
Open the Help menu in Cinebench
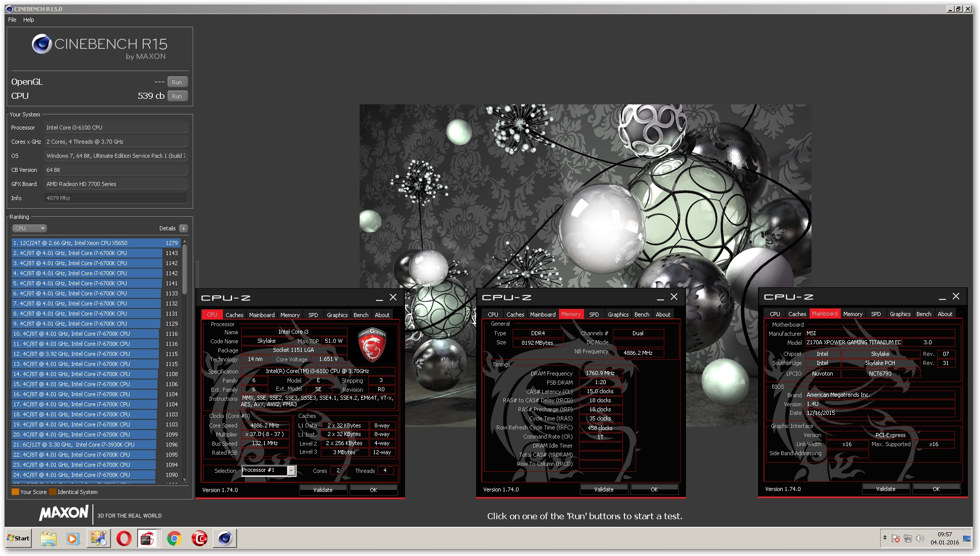click(29, 20)
